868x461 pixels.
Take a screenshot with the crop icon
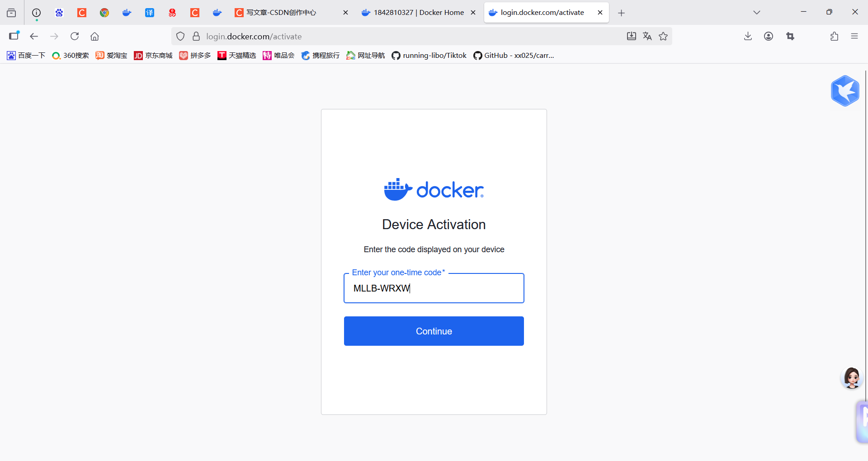pos(790,36)
